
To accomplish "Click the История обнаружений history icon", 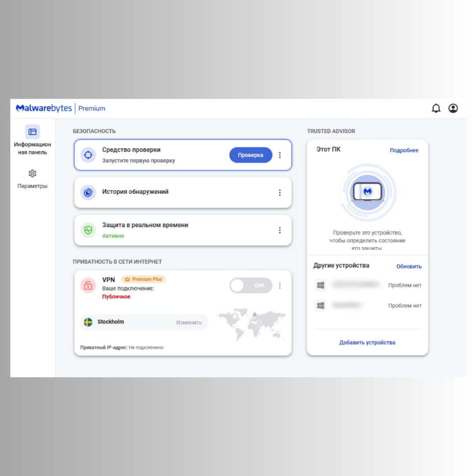I will click(88, 193).
